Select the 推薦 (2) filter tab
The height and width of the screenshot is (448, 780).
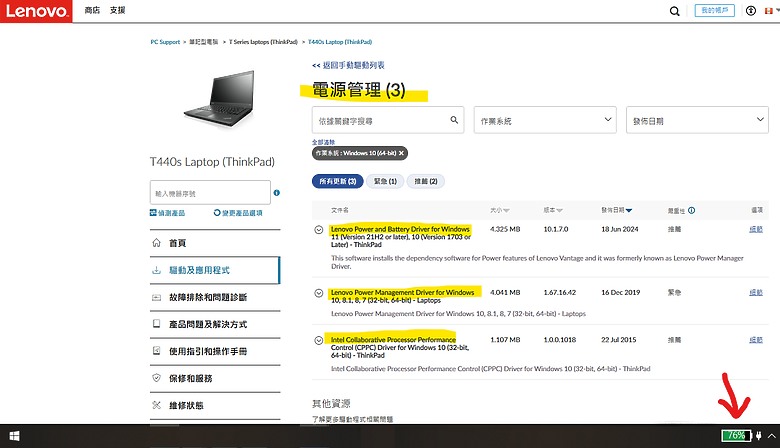tap(426, 181)
